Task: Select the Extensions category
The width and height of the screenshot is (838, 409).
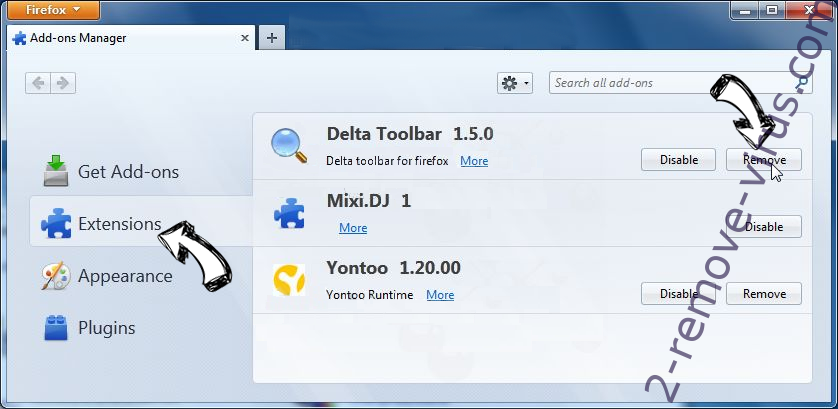Action: coord(119,224)
